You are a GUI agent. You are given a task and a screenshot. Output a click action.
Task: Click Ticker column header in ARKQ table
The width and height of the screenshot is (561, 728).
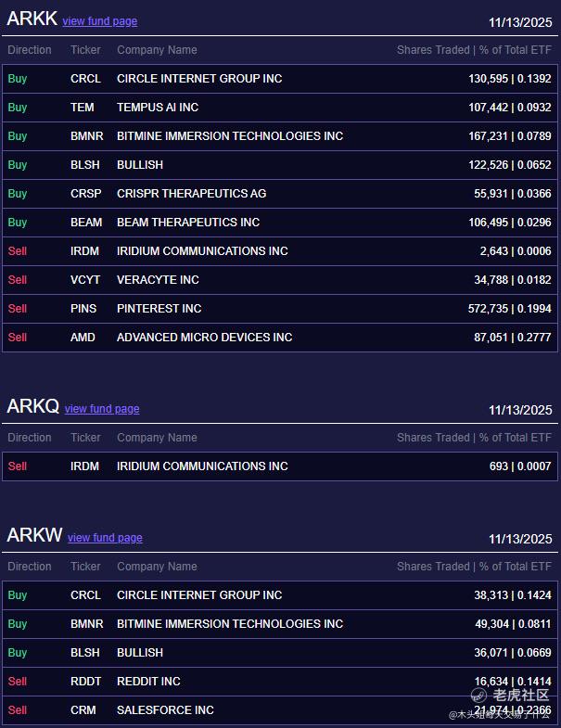coord(85,438)
